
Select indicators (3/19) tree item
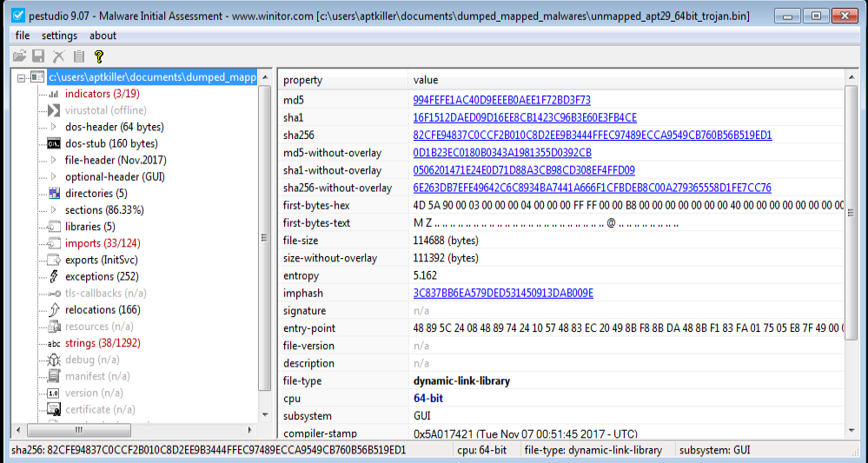(x=103, y=94)
